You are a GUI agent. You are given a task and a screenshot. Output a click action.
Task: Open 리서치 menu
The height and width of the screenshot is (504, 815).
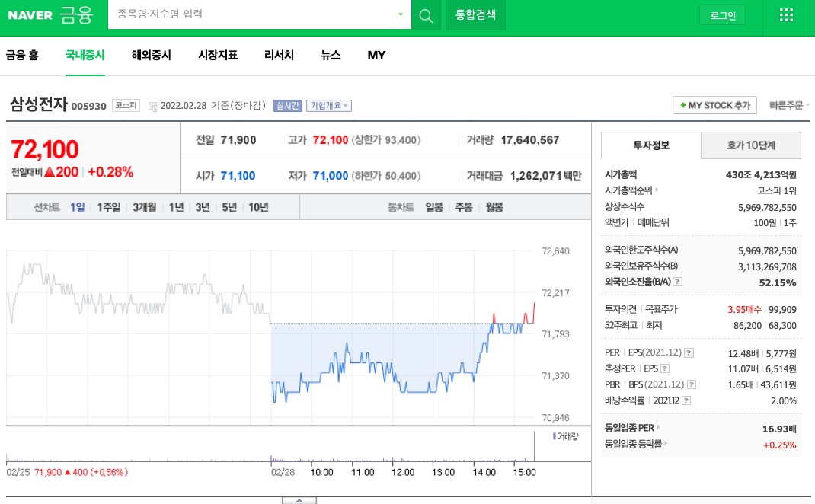[279, 55]
